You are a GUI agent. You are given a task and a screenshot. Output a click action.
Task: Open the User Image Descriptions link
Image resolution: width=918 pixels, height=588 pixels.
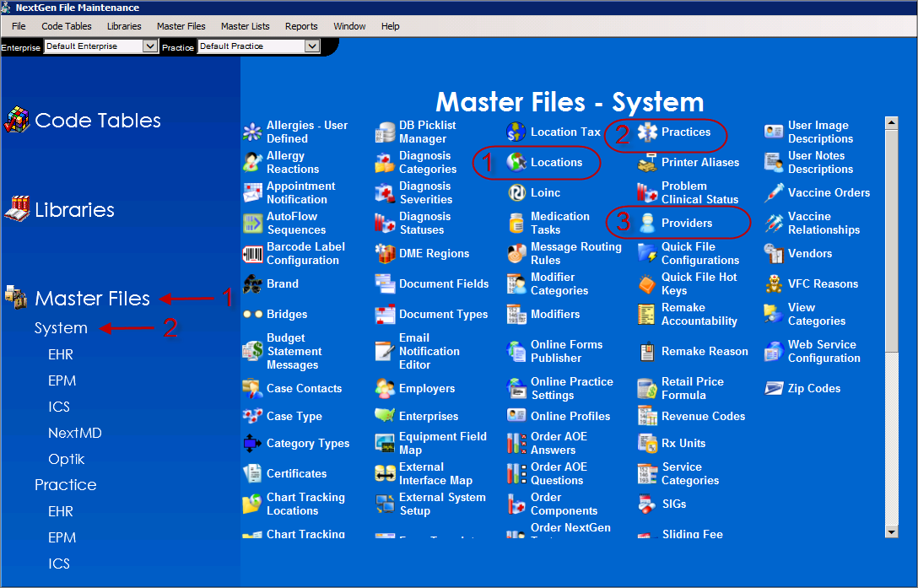tap(820, 132)
